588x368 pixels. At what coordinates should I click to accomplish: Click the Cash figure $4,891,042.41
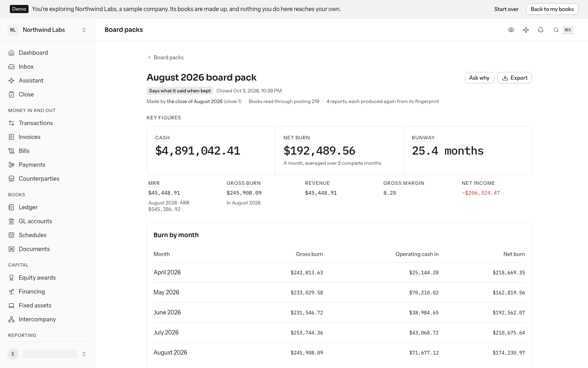(198, 151)
